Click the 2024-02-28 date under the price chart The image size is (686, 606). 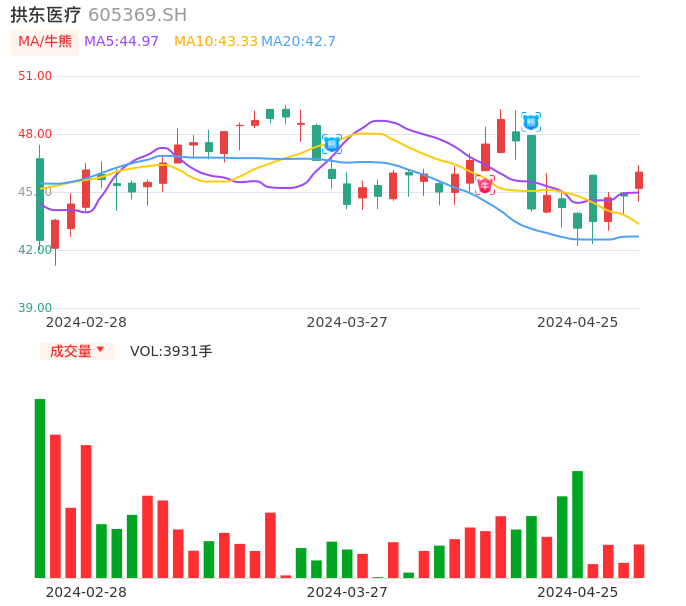coord(86,322)
